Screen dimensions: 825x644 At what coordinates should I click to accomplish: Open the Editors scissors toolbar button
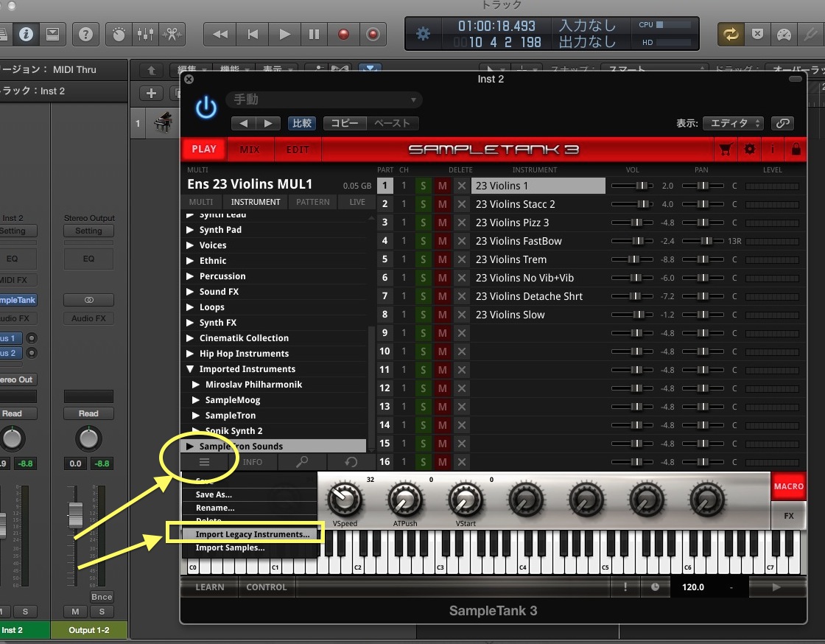tap(172, 34)
